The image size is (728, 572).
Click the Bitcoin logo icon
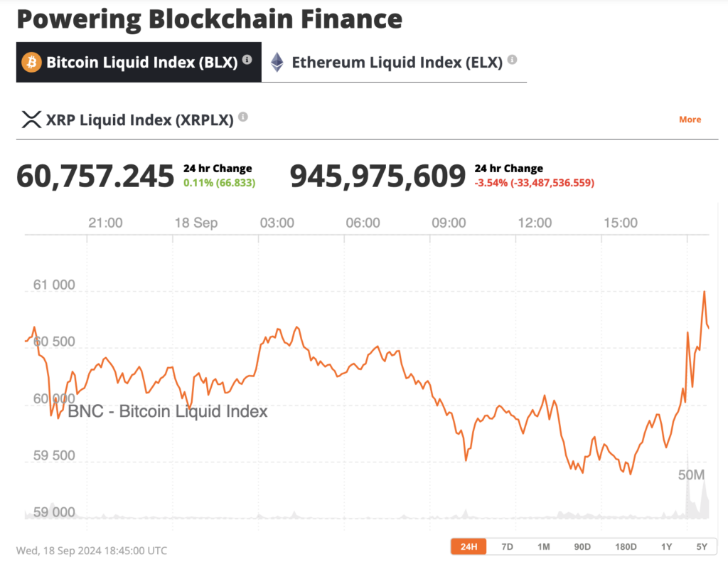tap(31, 63)
